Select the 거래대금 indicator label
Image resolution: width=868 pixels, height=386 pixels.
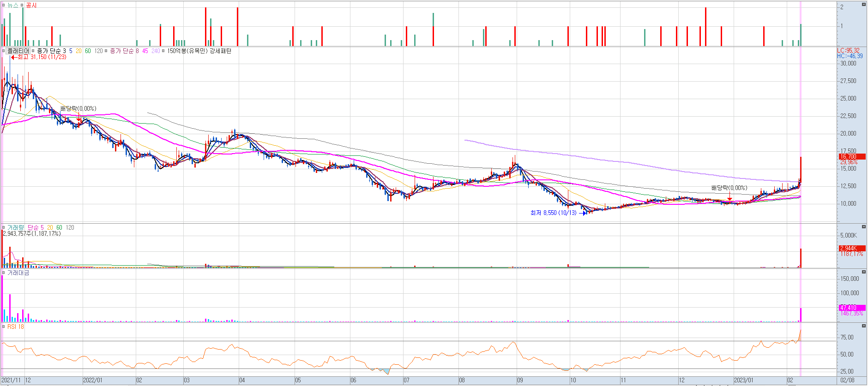coord(18,273)
